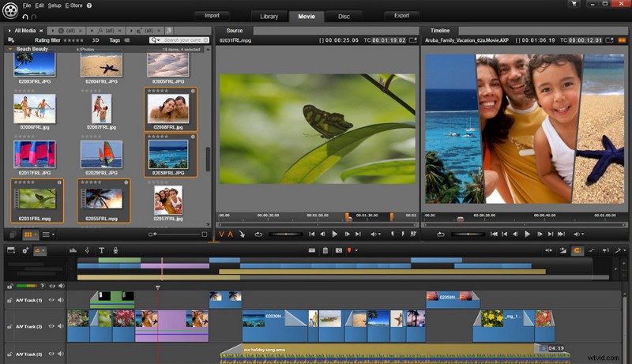Image resolution: width=632 pixels, height=364 pixels.
Task: Adjust the timeline player shuttle slider
Action: 468,234
